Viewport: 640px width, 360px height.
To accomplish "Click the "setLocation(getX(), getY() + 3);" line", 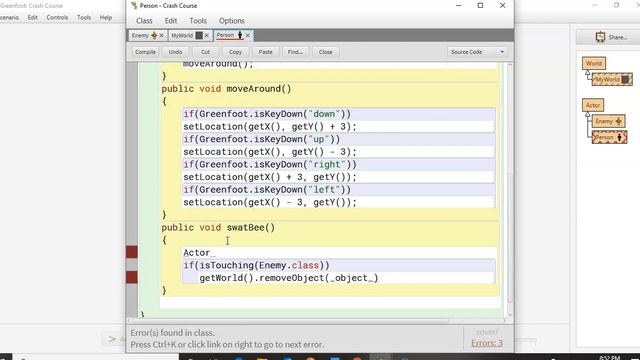I will point(339,127).
